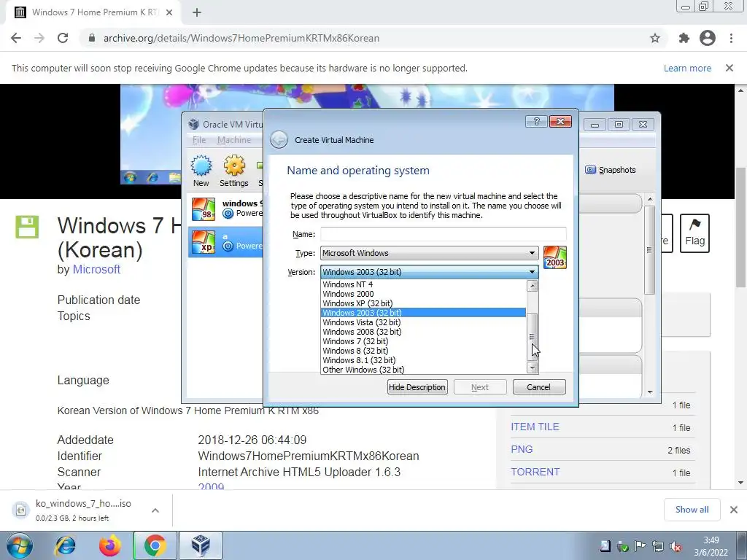Choose Windows 8 (32 bit) option
The image size is (747, 560).
point(424,351)
